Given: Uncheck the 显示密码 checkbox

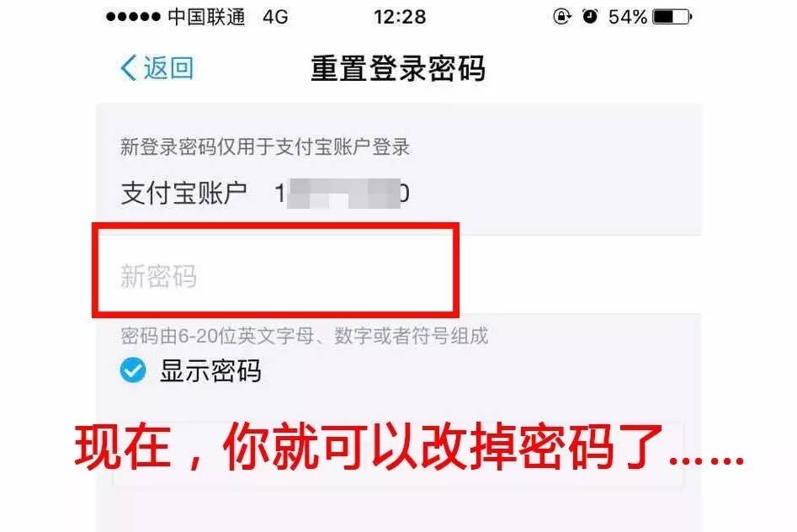Looking at the screenshot, I should tap(133, 370).
